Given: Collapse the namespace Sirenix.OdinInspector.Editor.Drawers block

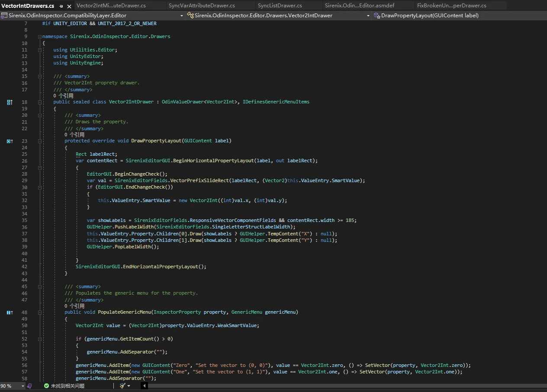Looking at the screenshot, I should (40, 37).
